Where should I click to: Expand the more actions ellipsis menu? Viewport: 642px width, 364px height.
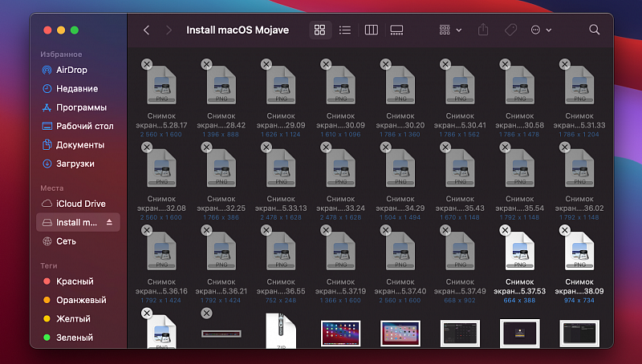541,30
